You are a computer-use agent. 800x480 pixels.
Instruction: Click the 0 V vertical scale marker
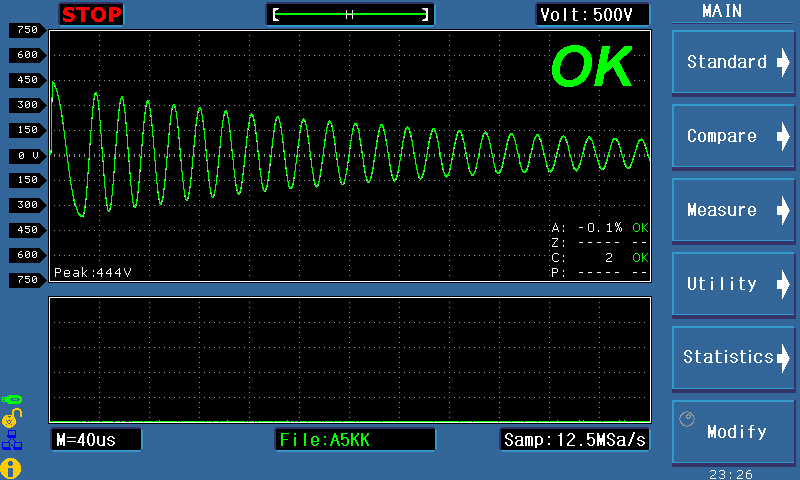[27, 155]
